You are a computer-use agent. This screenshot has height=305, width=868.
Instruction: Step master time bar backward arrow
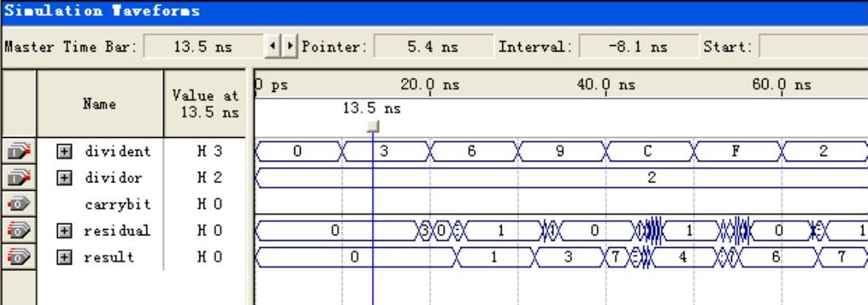(272, 46)
